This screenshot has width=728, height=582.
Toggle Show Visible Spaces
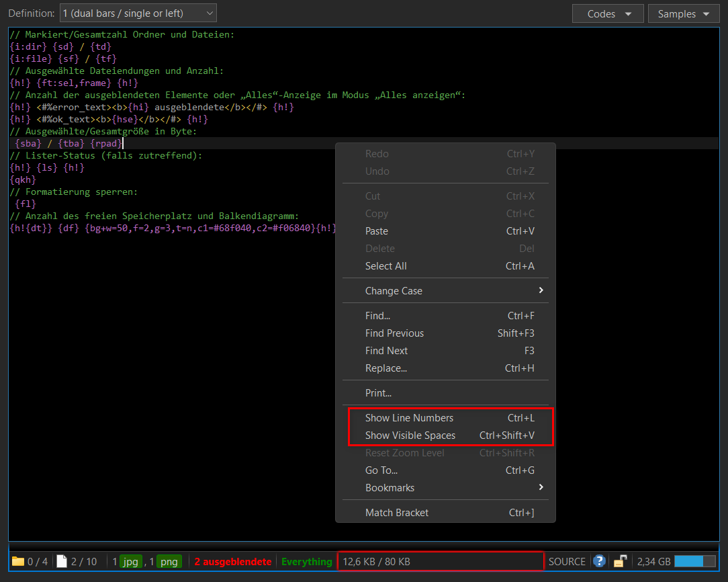445,435
